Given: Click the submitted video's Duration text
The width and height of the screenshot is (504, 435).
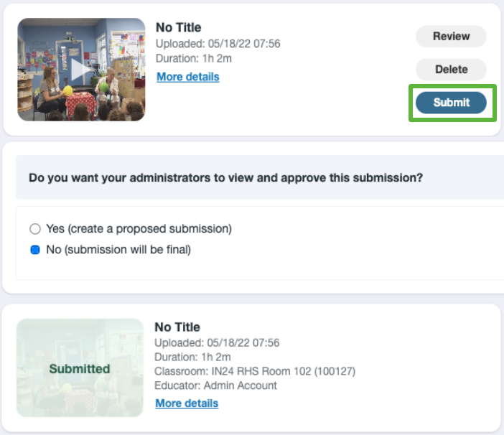Looking at the screenshot, I should coord(192,357).
